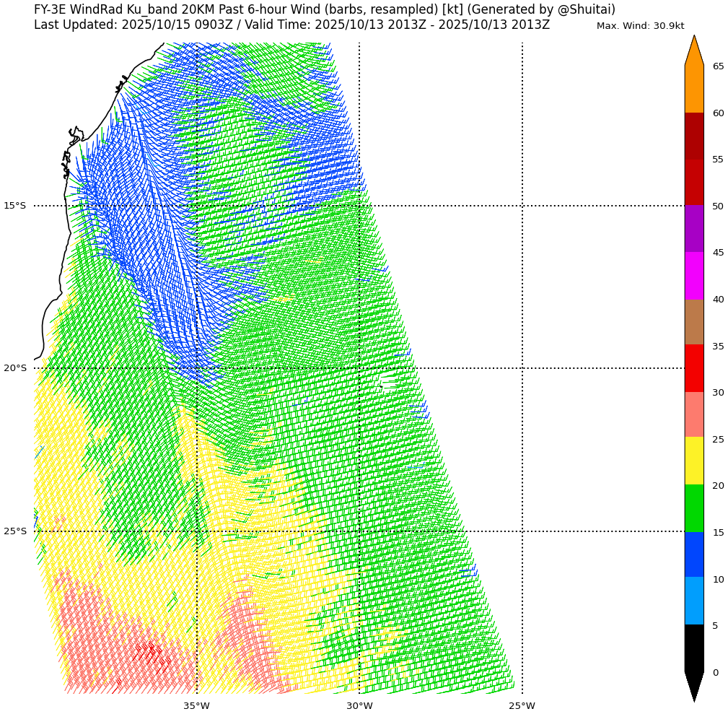Pick the brown 35-40 kt colorbar segment
Image resolution: width=728 pixels, height=714 pixels.
693,322
